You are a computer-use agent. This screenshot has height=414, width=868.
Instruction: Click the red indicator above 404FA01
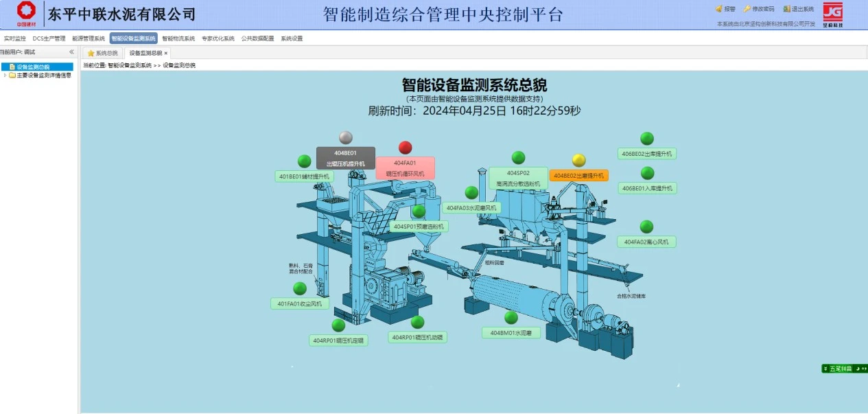point(406,148)
